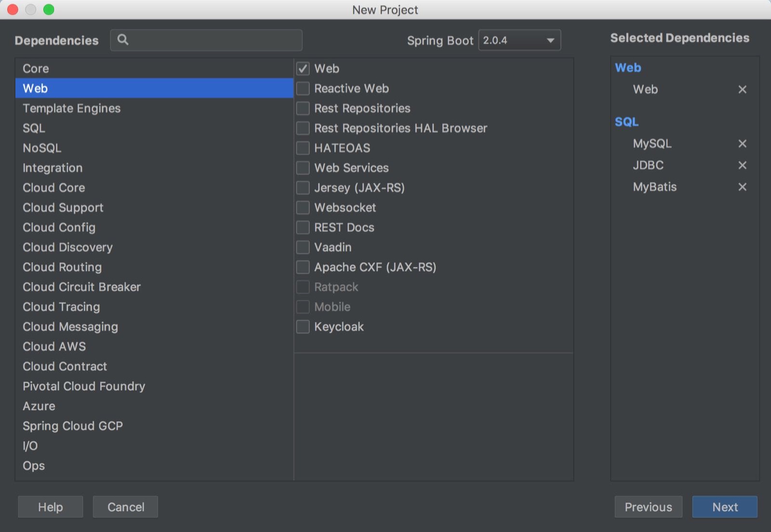Tick Rest Repositories HAL Browser checkbox

[x=303, y=128]
